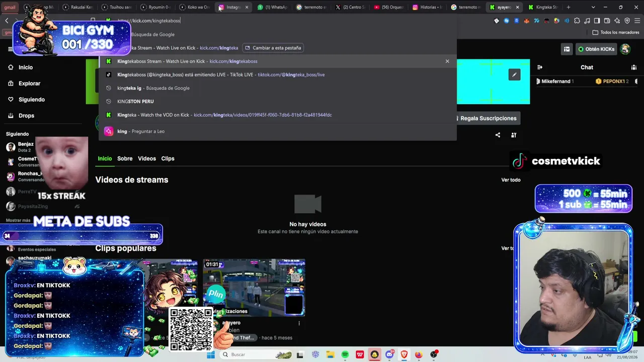Open Inicio in the Kick sidebar
This screenshot has width=644, height=362.
click(x=21, y=67)
